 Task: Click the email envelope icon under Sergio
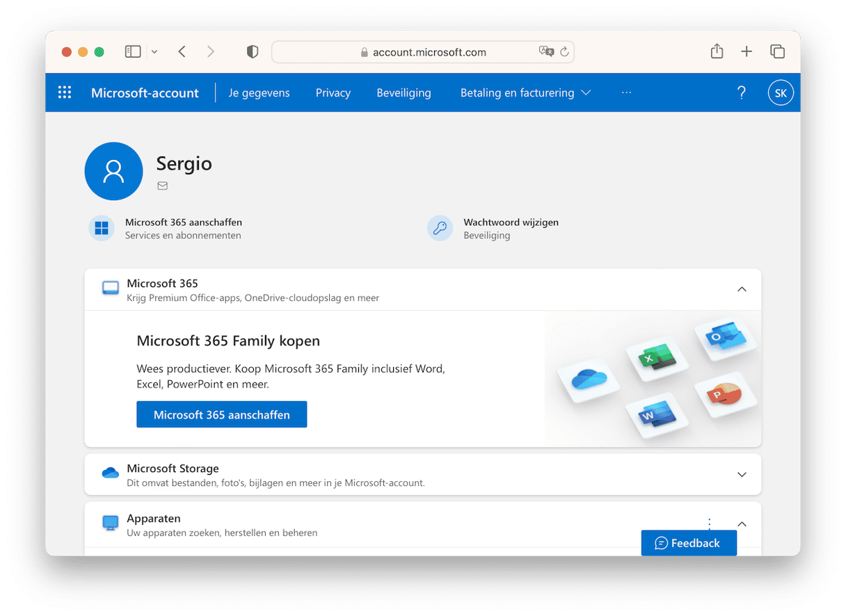pos(162,186)
